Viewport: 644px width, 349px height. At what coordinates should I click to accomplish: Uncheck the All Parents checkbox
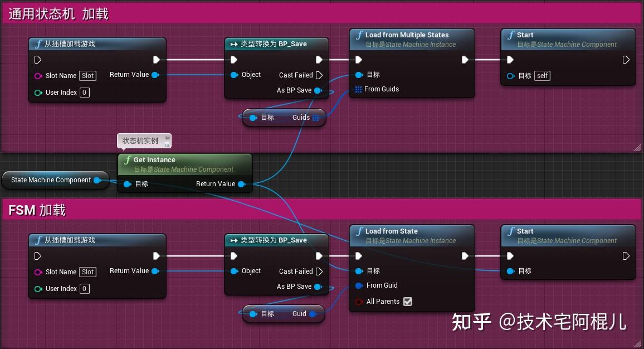coord(409,302)
